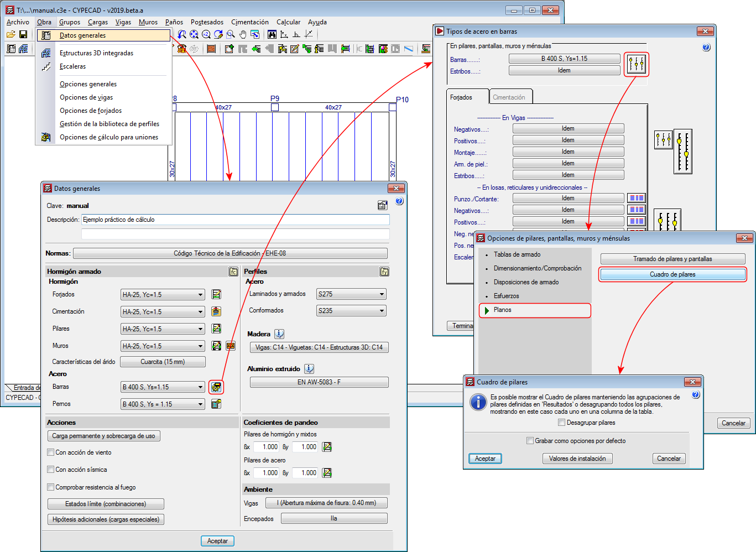This screenshot has width=756, height=552.
Task: Click buckling icon beside Pilares de acero coefficients
Action: point(327,473)
